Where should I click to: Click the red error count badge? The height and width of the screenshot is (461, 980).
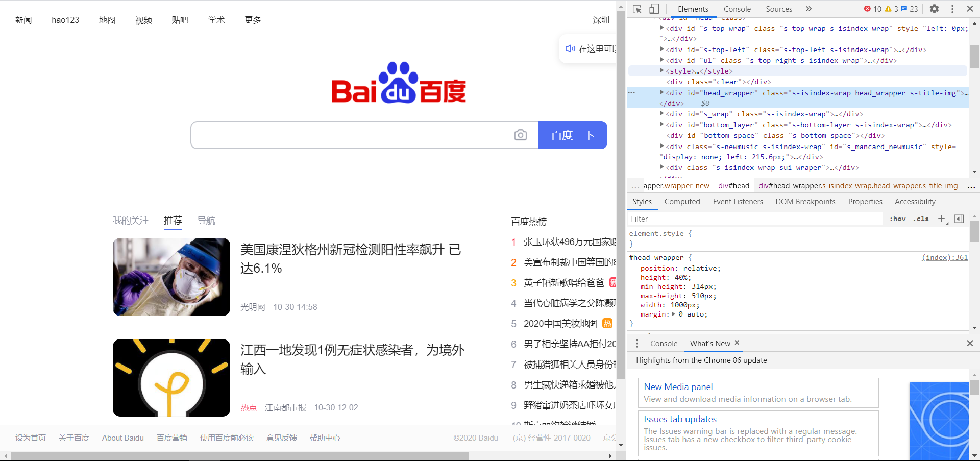click(x=872, y=9)
